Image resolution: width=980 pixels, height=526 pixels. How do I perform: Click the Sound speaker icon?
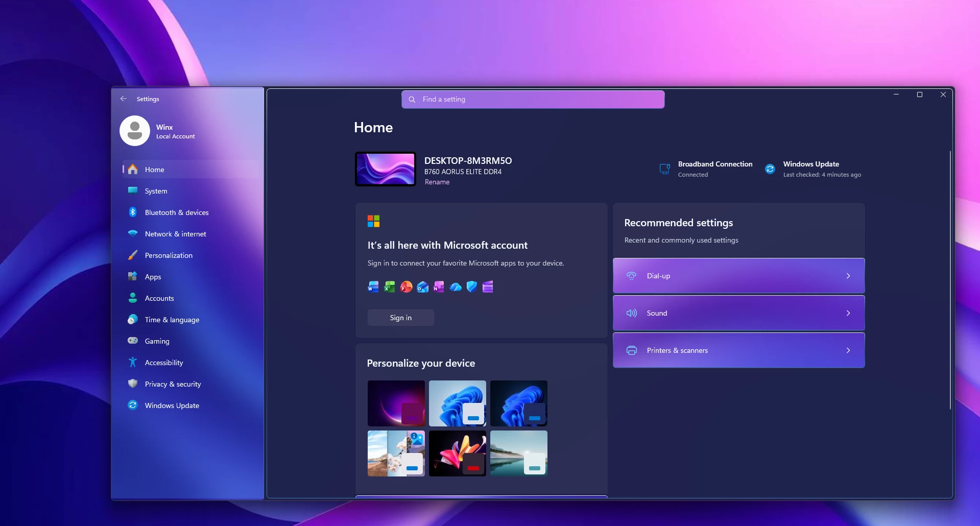[632, 313]
